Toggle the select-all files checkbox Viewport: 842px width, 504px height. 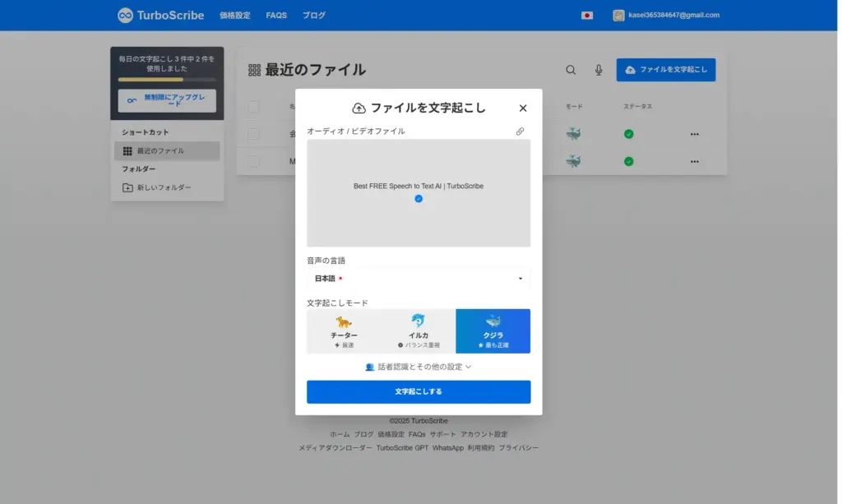[x=253, y=106]
